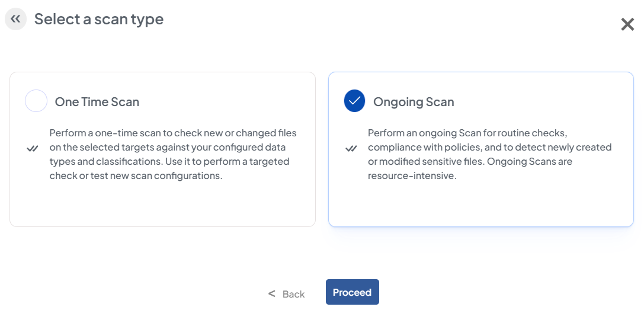Viewport: 644px width, 310px height.
Task: Click 'Perform a one-time scan' opening line
Action: (118, 133)
